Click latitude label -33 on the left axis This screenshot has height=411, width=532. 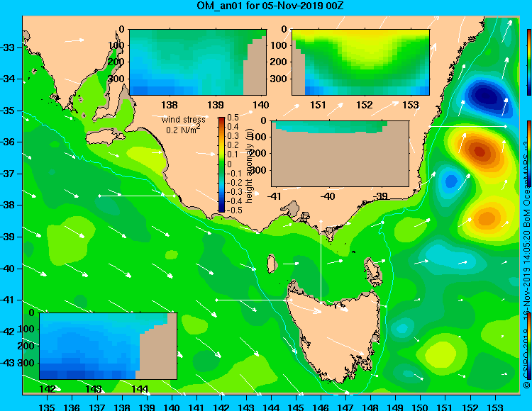pyautogui.click(x=8, y=47)
